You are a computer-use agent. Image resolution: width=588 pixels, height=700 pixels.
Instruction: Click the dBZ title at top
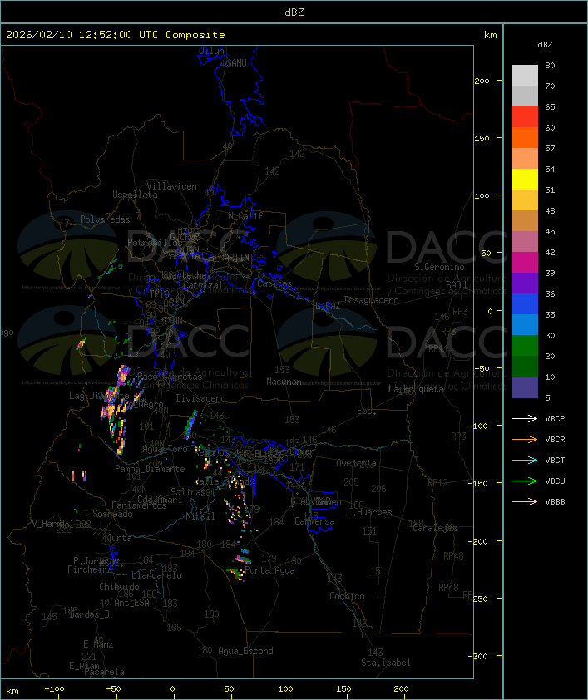tap(294, 12)
